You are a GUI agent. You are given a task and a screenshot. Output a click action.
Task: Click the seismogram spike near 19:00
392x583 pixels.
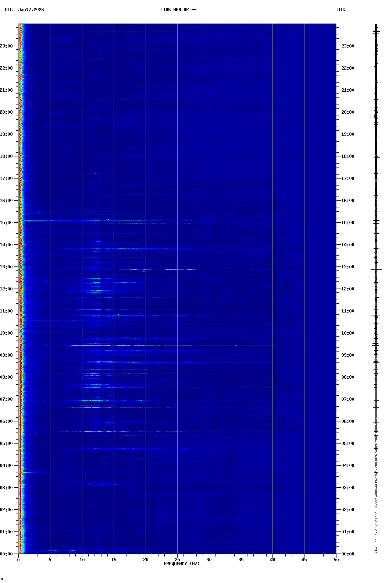376,133
